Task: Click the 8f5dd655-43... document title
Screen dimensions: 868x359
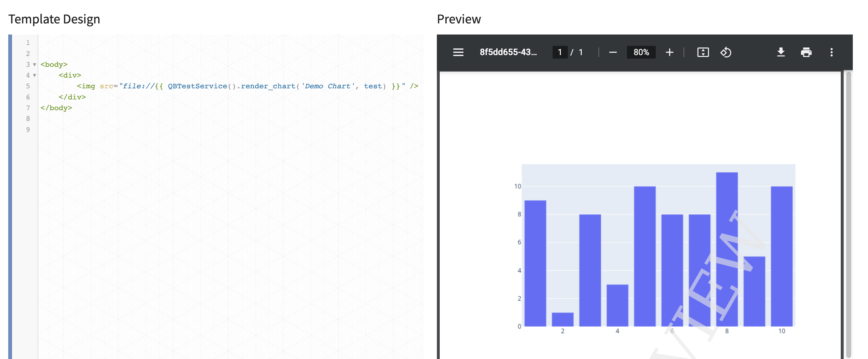Action: pyautogui.click(x=508, y=52)
